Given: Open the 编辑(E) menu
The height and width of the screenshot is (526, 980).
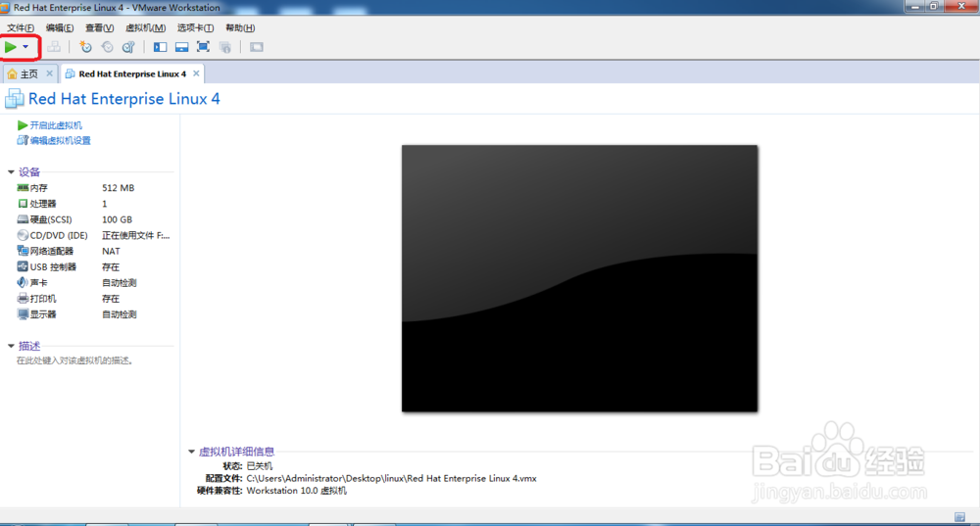Looking at the screenshot, I should 60,27.
